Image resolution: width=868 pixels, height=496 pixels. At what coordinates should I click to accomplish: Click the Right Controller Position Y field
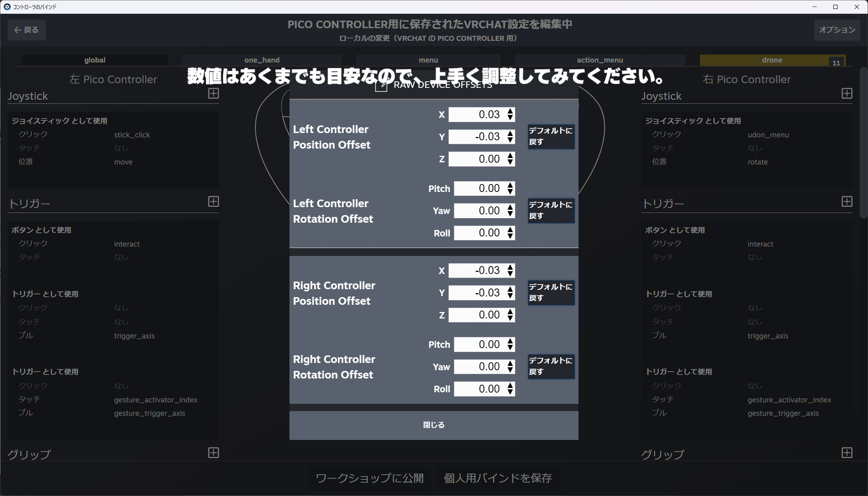tap(477, 293)
